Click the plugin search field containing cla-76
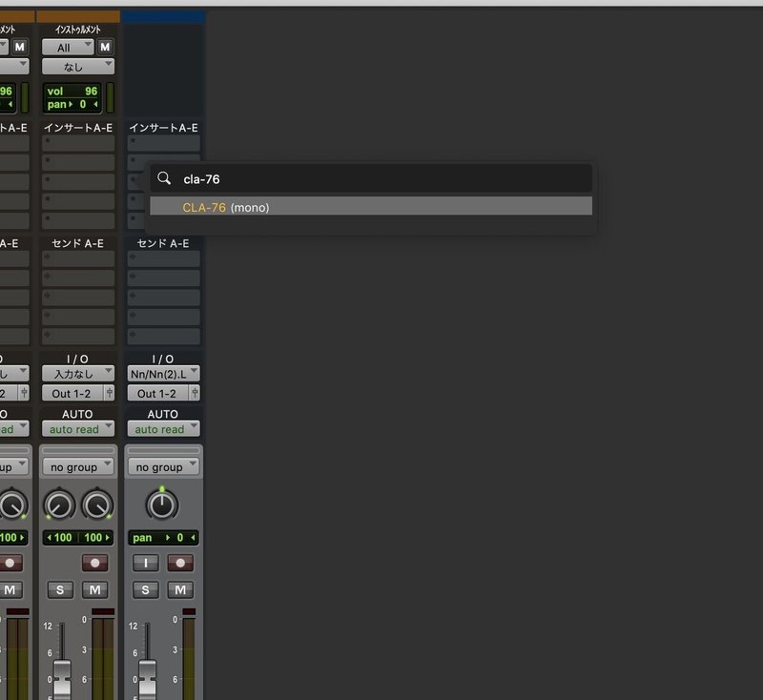Screen dimensions: 763x700 pyautogui.click(x=371, y=178)
